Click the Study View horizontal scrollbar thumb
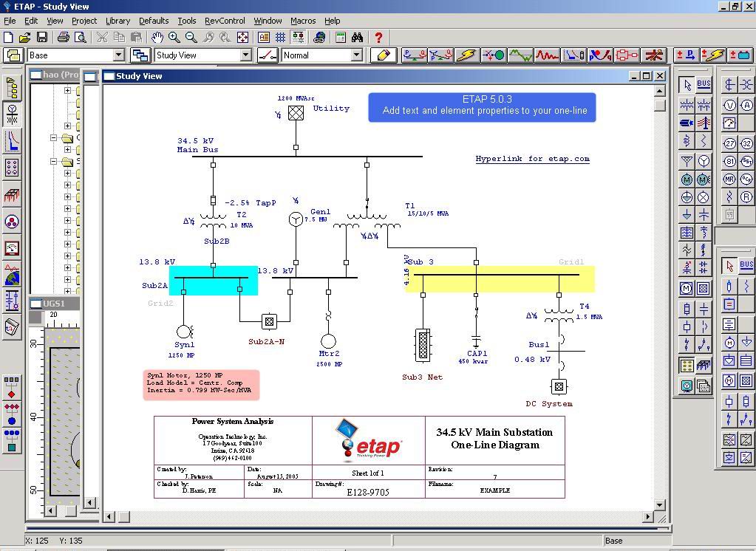Viewport: 756px width, 551px height. tap(124, 517)
